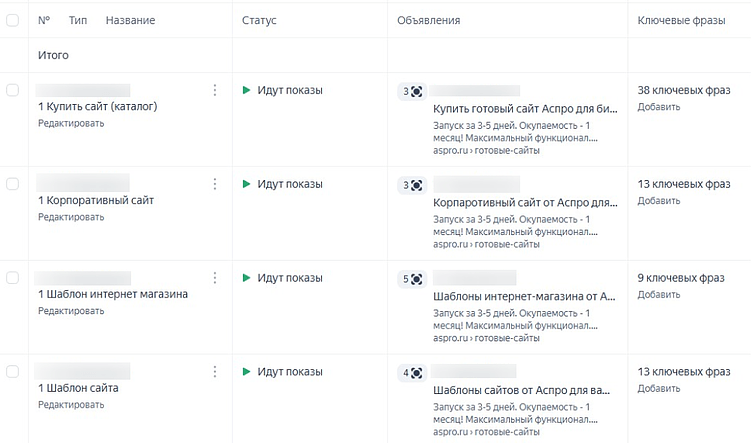Click Редактировать under Шаблон интернет магазина

click(71, 311)
